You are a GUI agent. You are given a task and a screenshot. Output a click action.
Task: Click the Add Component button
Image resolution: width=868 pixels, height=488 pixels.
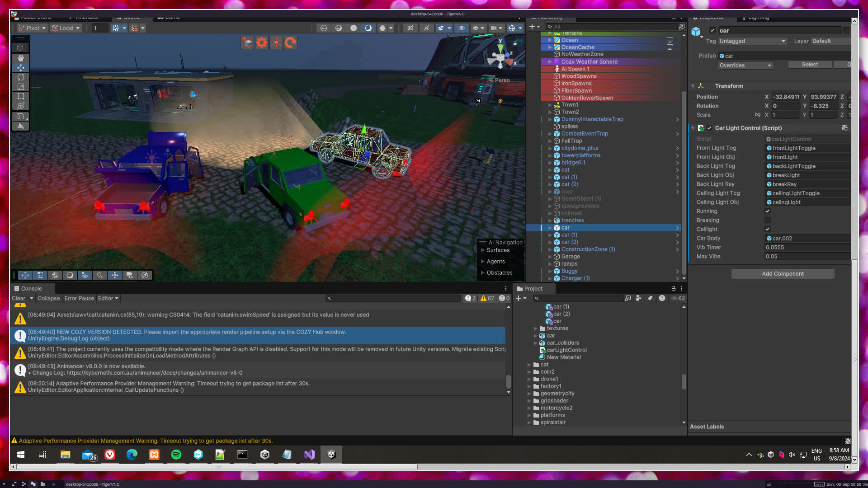pyautogui.click(x=783, y=274)
